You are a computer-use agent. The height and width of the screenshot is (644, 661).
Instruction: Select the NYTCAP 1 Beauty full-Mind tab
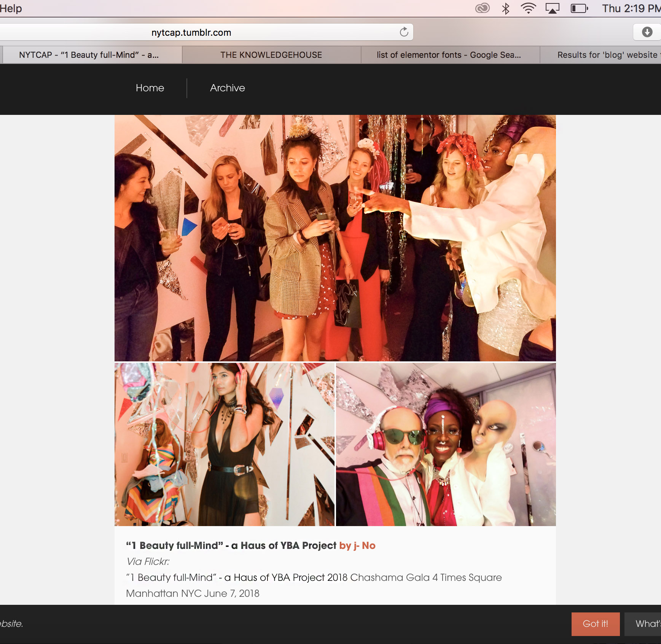click(89, 55)
